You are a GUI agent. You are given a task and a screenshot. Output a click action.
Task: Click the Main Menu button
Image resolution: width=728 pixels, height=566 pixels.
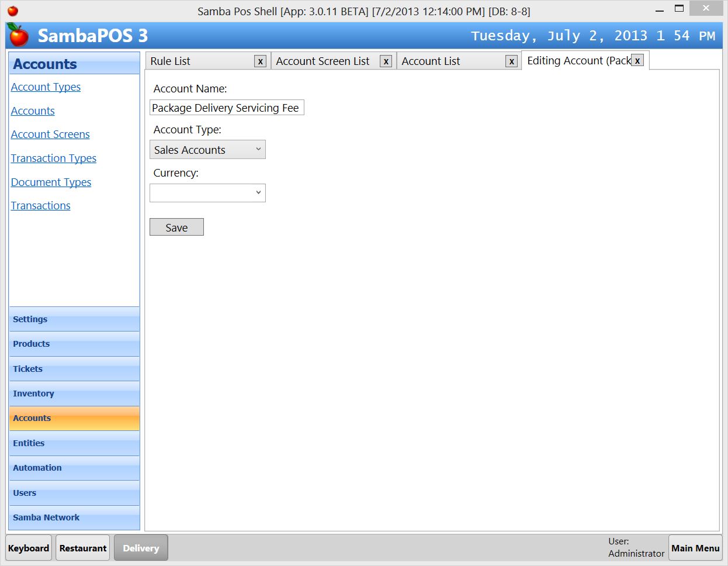[x=695, y=548]
